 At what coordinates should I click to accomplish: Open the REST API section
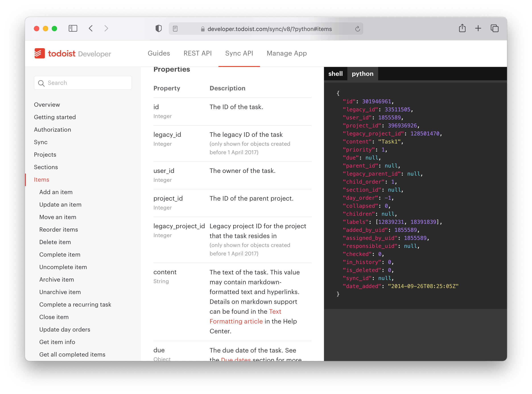click(x=198, y=53)
